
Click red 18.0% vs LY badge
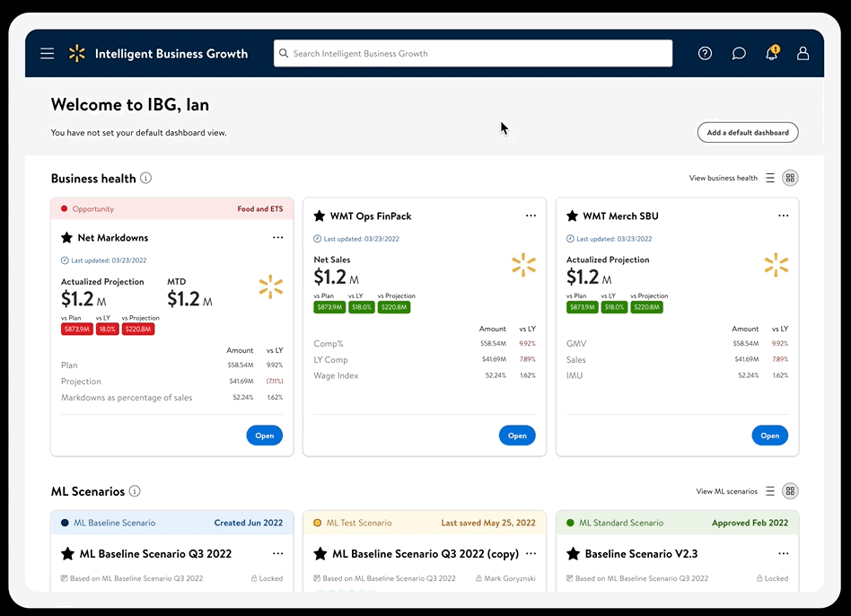click(108, 329)
